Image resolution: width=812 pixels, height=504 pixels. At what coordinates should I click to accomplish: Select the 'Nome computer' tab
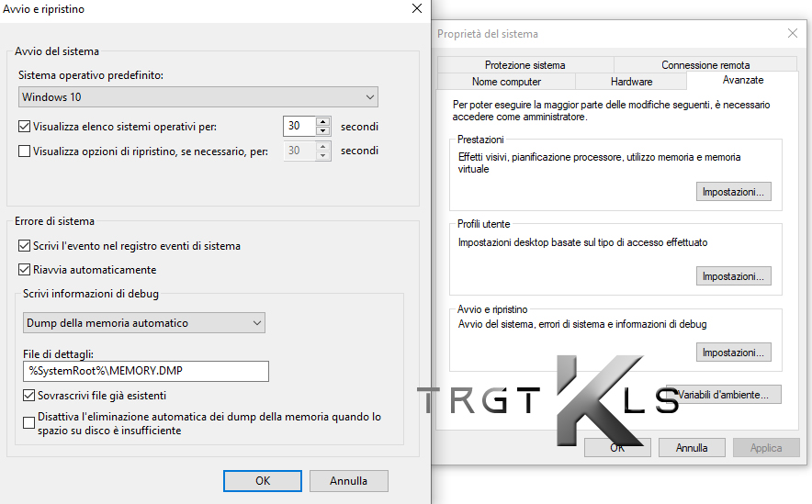point(506,82)
